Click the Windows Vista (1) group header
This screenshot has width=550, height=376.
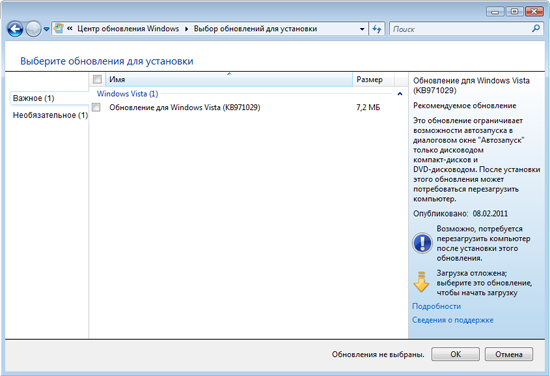point(127,94)
